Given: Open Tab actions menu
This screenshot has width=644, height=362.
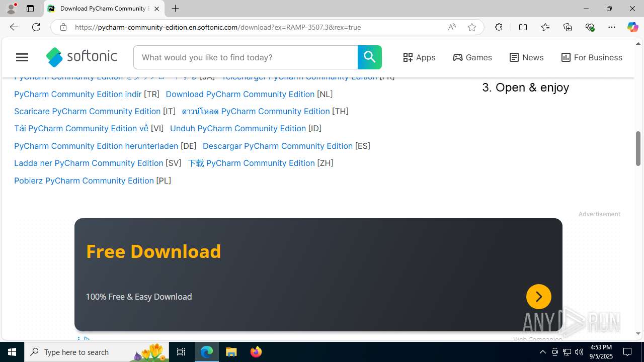Looking at the screenshot, I should 30,9.
